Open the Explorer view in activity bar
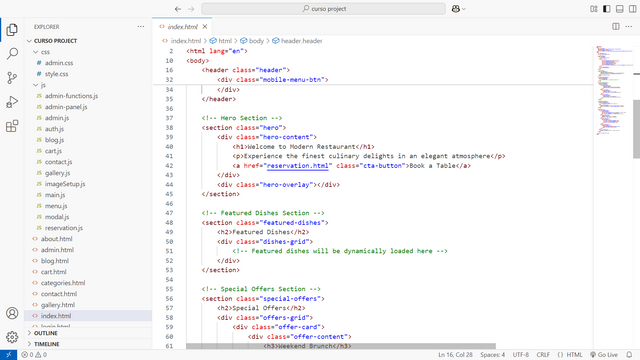 click(12, 29)
